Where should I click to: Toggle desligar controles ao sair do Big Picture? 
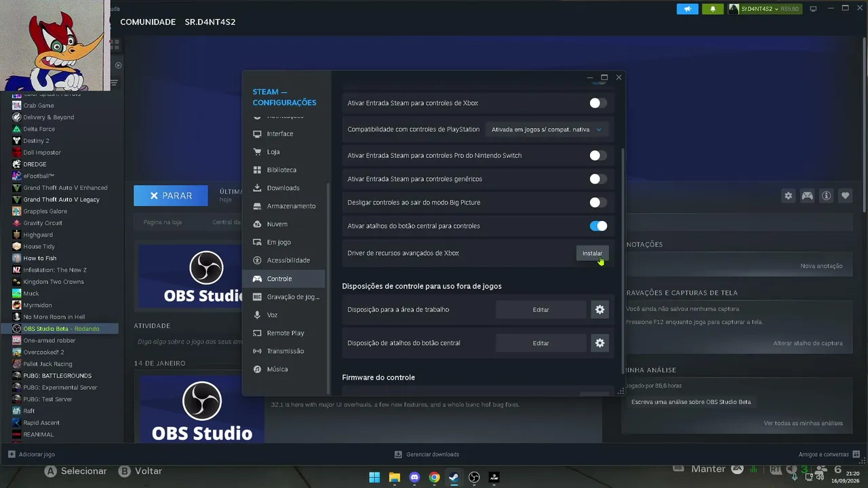tap(597, 202)
